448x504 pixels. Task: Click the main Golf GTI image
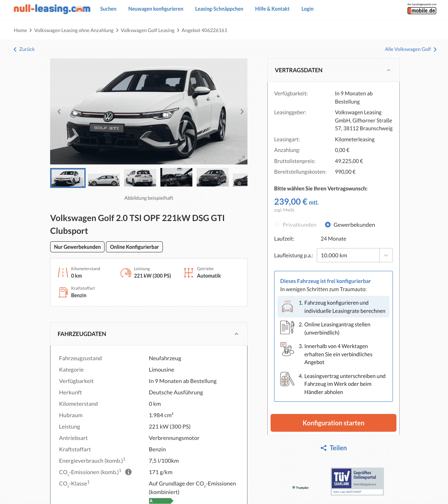click(x=149, y=111)
